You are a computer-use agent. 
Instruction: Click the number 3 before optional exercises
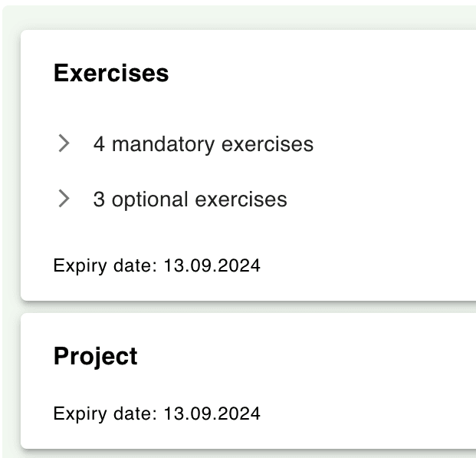[99, 199]
